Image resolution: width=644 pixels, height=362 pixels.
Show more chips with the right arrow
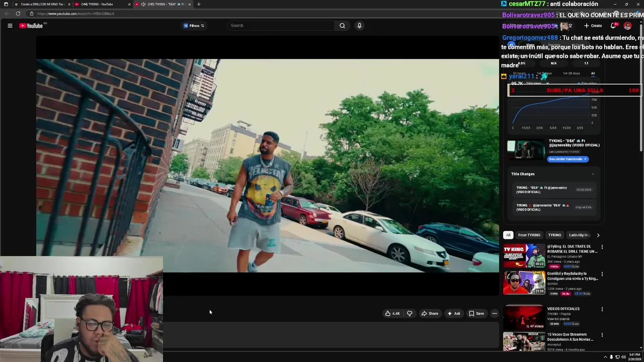(598, 235)
